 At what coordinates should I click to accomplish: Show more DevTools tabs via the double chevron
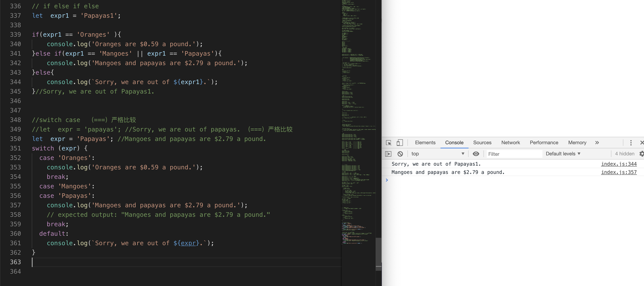point(597,142)
